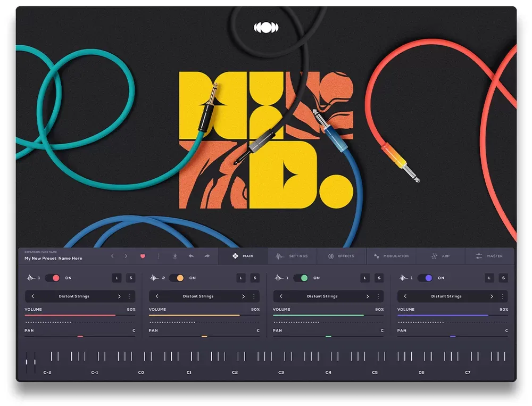Click the L button on the red layer
This screenshot has width=532, height=406.
tap(117, 278)
